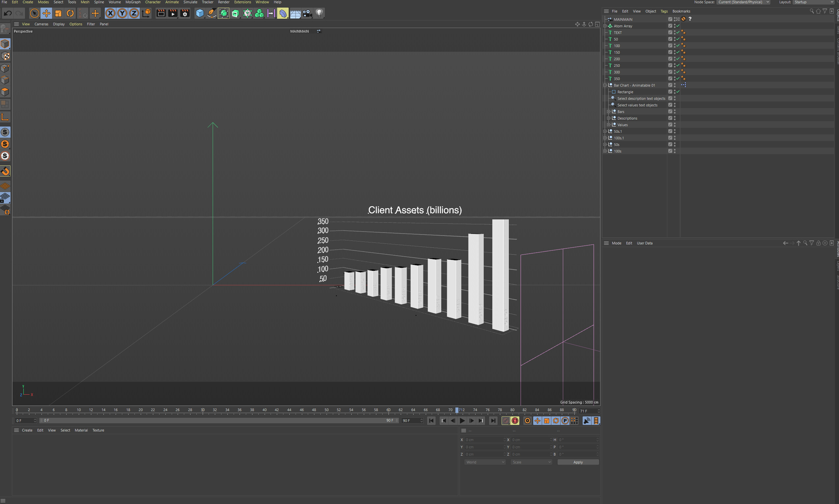Screen dimensions: 839x504
Task: Click the 90 F end frame field
Action: [x=412, y=420]
